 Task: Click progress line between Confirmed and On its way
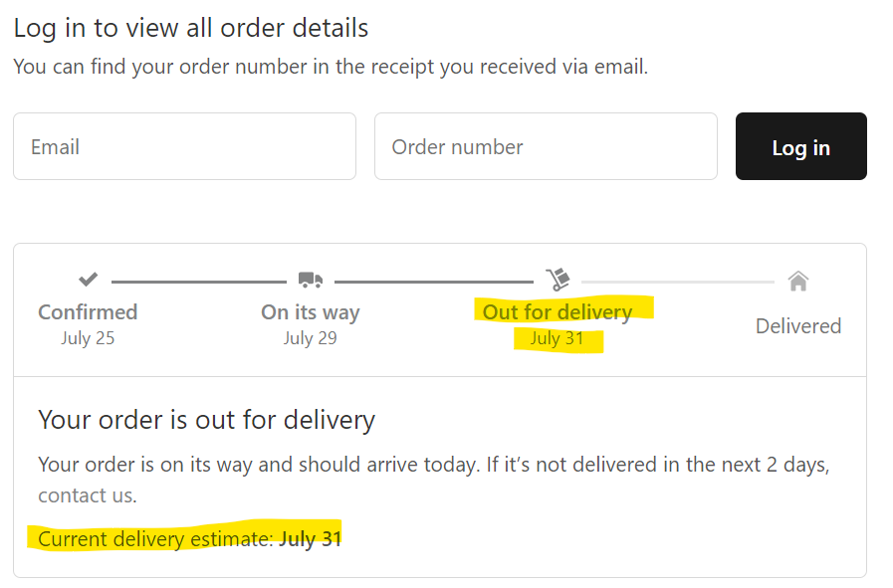pyautogui.click(x=198, y=282)
